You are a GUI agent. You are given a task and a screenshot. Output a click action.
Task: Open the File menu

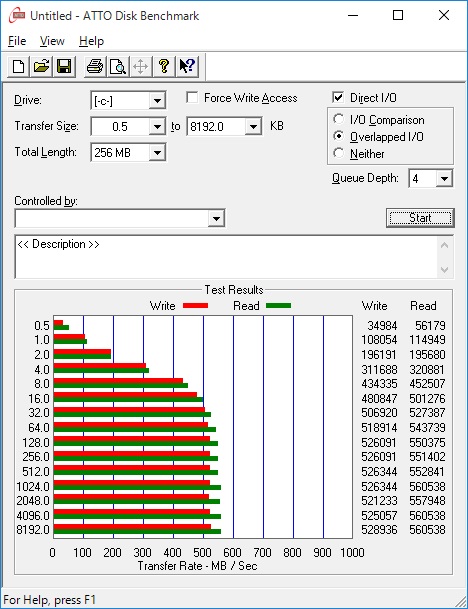17,41
